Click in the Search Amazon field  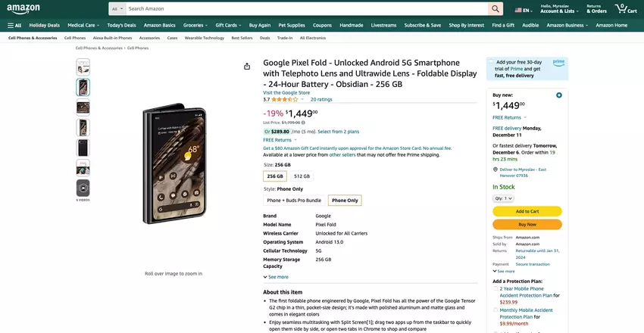tap(303, 9)
